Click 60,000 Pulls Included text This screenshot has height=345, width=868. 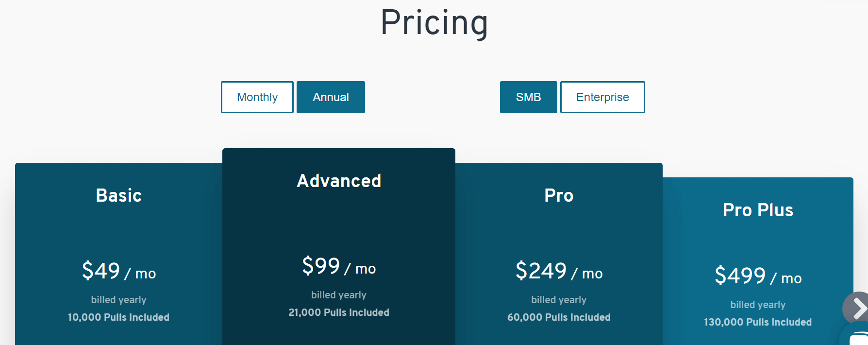559,317
